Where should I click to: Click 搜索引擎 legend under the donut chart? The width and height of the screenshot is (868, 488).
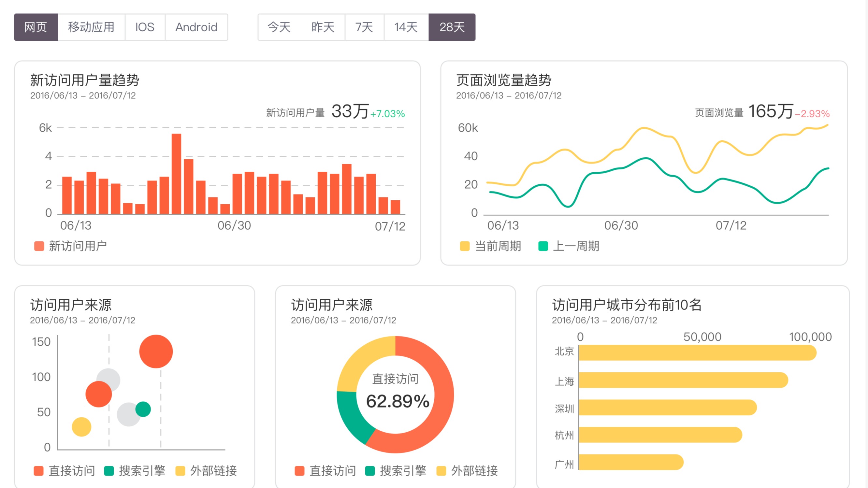tap(396, 471)
